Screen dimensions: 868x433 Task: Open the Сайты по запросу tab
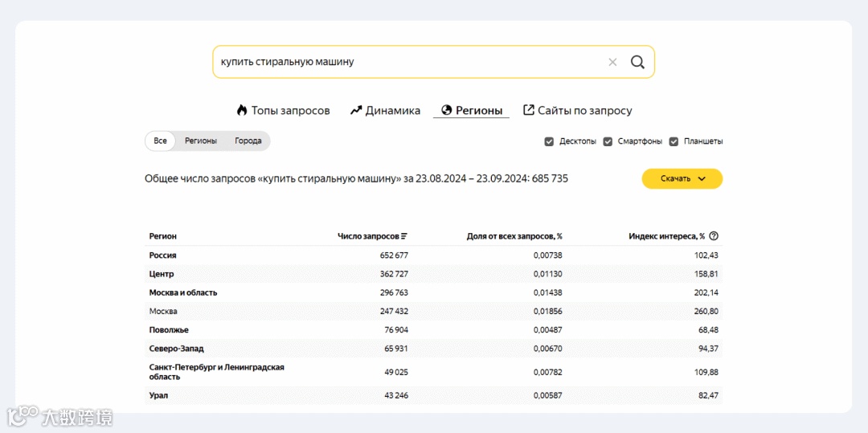coord(577,111)
